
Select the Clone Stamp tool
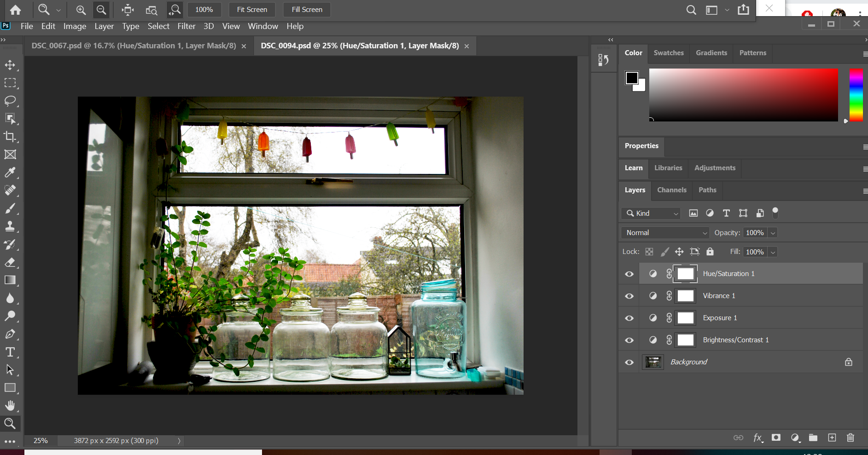pos(10,226)
